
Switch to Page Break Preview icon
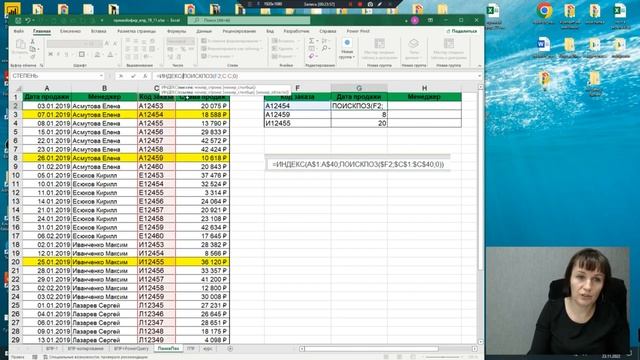413,357
